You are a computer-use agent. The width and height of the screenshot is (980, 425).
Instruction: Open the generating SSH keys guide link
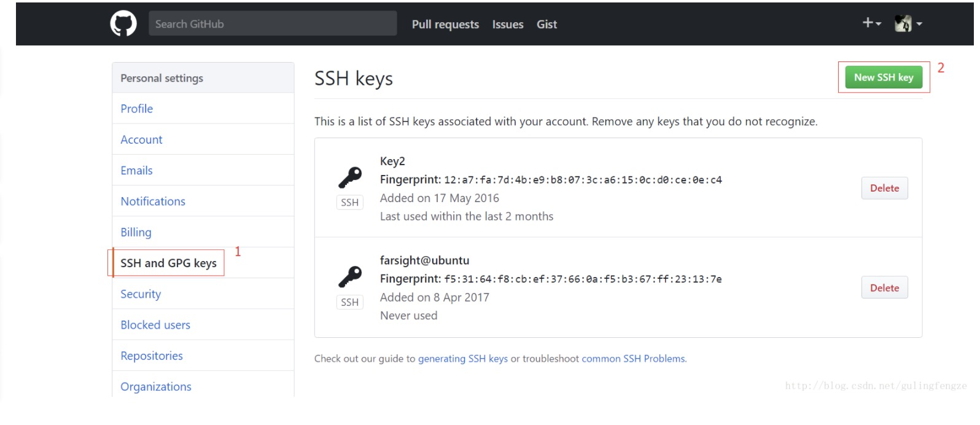[463, 359]
